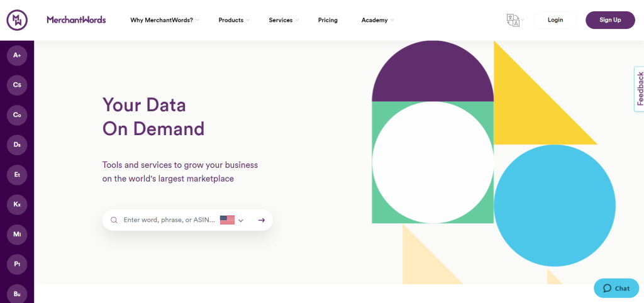Viewport: 644px width, 303px height.
Task: Open the Pt sidebar icon
Action: [x=17, y=265]
